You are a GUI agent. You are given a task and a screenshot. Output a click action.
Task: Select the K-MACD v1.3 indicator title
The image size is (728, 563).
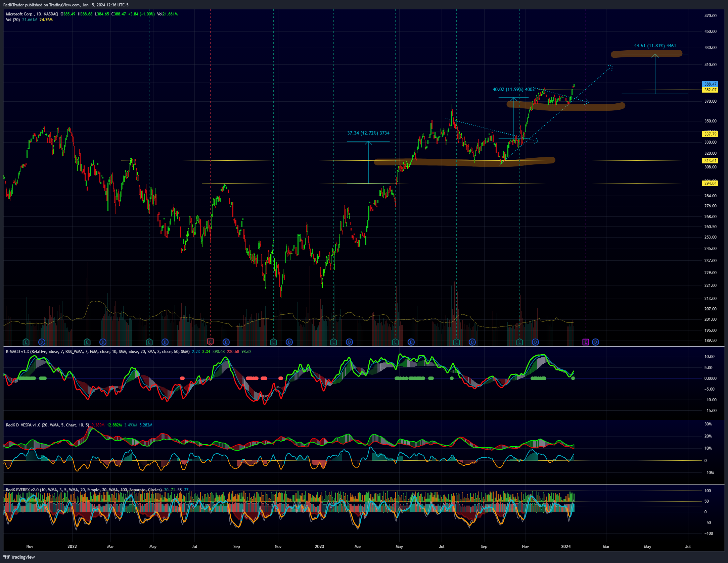(98, 352)
